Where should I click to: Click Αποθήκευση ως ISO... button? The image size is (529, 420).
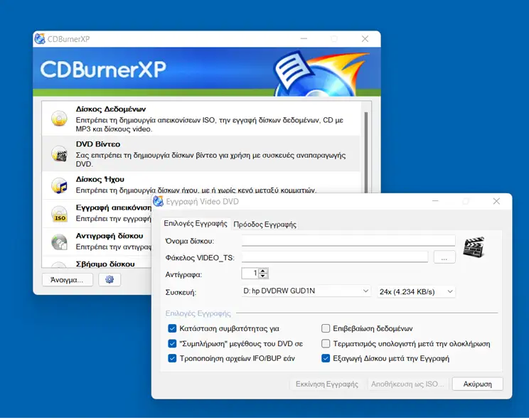point(407,384)
